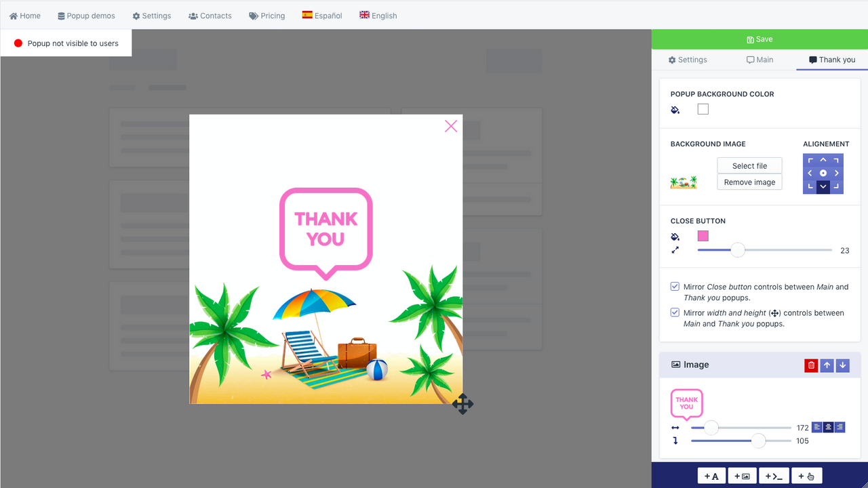Viewport: 868px width, 488px height.
Task: Add a button element to the popup
Action: pos(806,475)
